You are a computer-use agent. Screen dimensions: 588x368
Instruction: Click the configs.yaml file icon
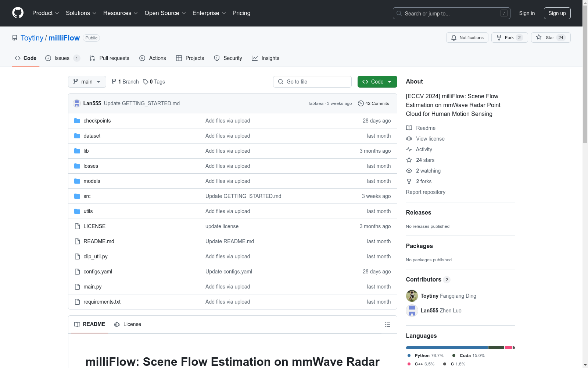click(77, 272)
